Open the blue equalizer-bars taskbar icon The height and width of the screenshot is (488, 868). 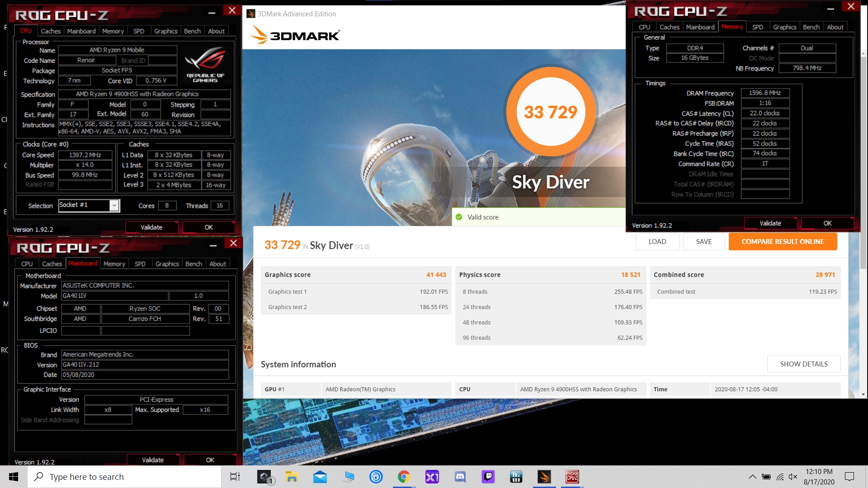point(516,477)
